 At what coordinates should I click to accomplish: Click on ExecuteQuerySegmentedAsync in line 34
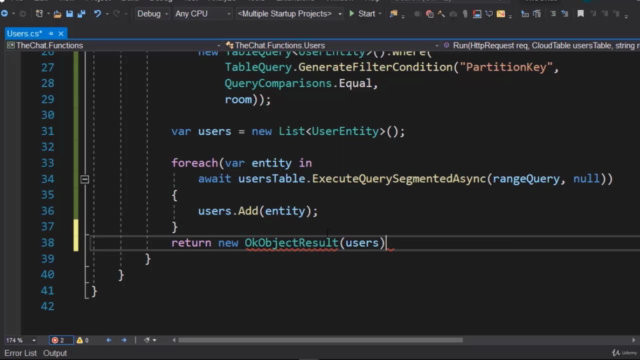(399, 179)
